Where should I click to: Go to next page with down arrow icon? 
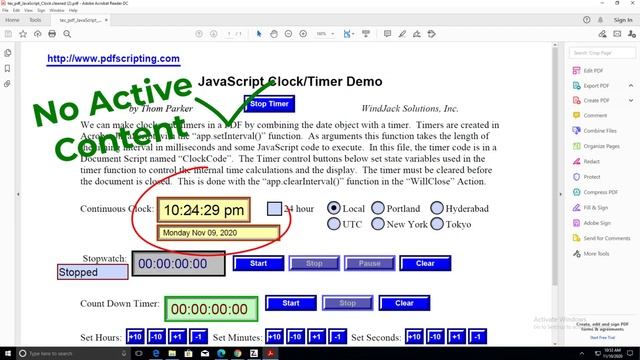(x=213, y=34)
